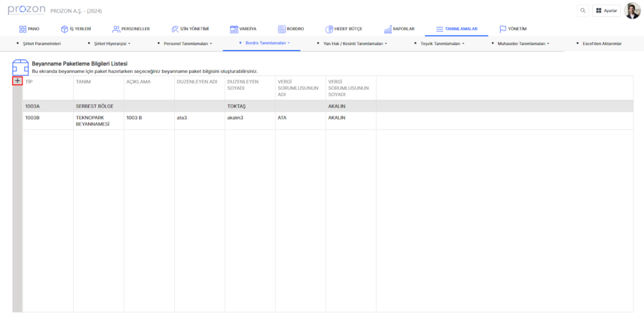This screenshot has width=644, height=316.
Task: Open Hedef Bütçe section
Action: click(344, 29)
